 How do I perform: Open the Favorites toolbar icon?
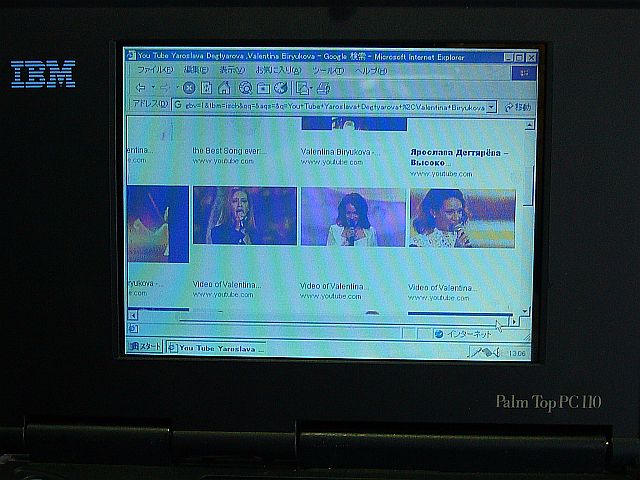(262, 88)
